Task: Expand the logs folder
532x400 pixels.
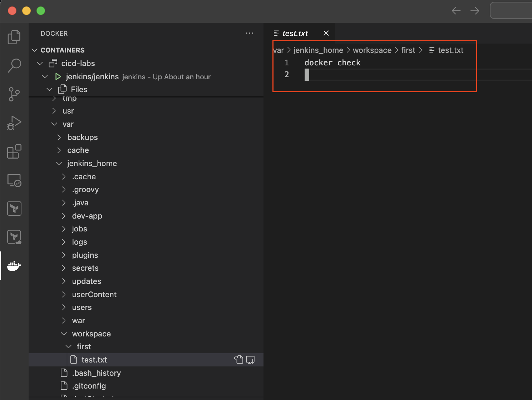Action: [64, 242]
